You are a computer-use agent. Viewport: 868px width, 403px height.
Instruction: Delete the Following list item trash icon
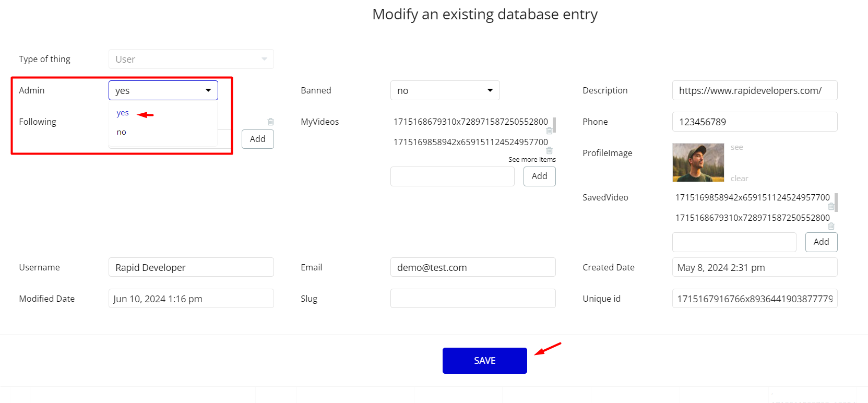(270, 122)
